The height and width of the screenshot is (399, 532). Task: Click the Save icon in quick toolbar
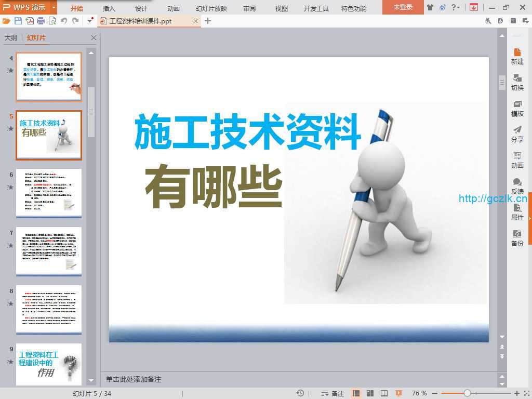pos(18,21)
